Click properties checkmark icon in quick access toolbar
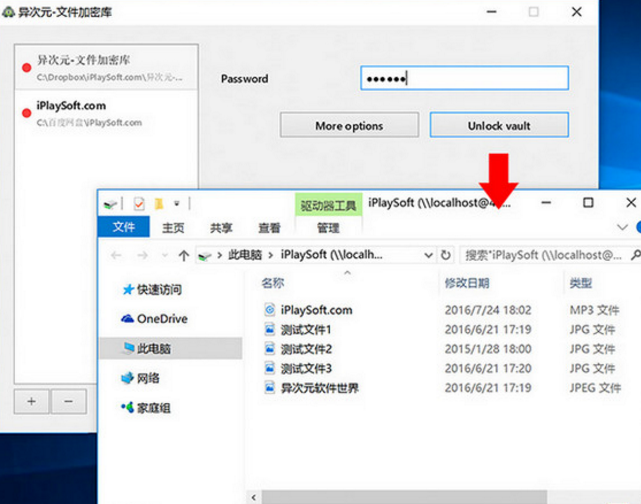The image size is (641, 504). click(x=138, y=203)
